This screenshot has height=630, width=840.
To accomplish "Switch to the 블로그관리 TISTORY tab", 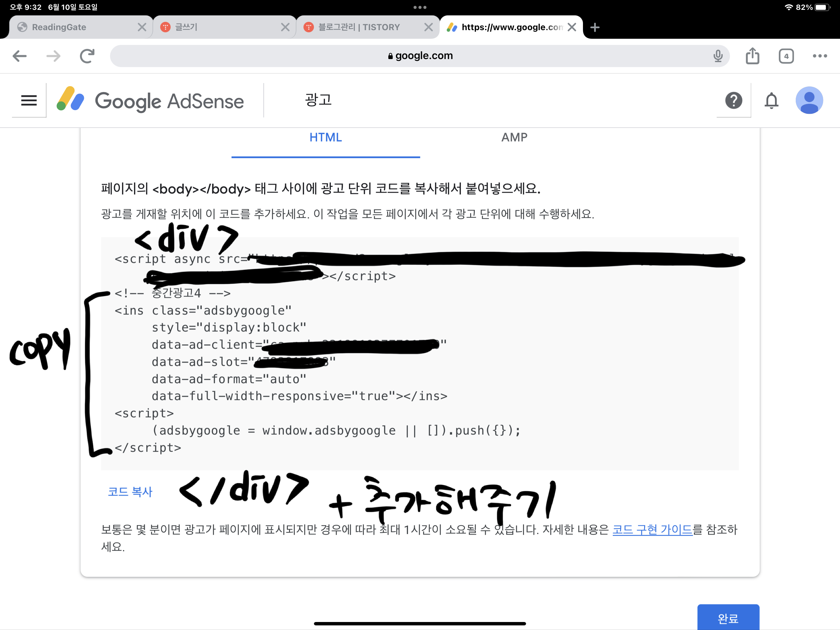I will click(359, 27).
